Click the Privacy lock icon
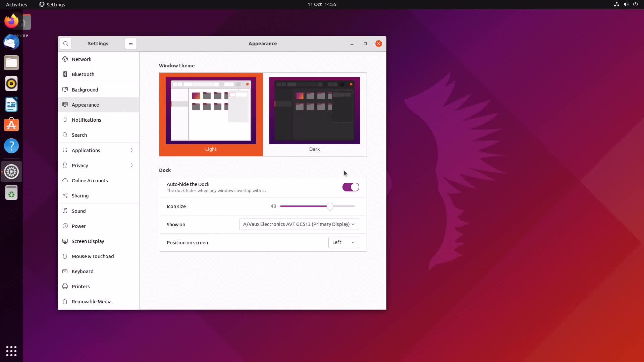This screenshot has width=644, height=362. pyautogui.click(x=65, y=165)
